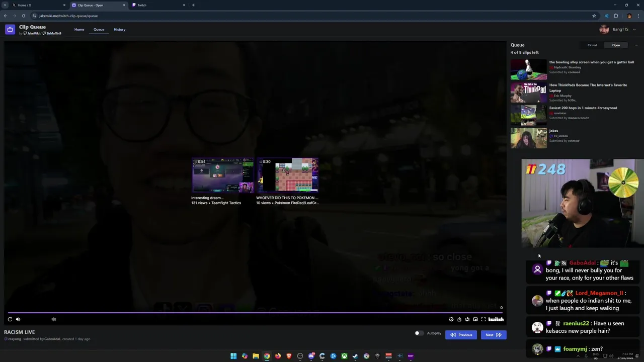
Task: Set the queue to Open
Action: point(616,45)
